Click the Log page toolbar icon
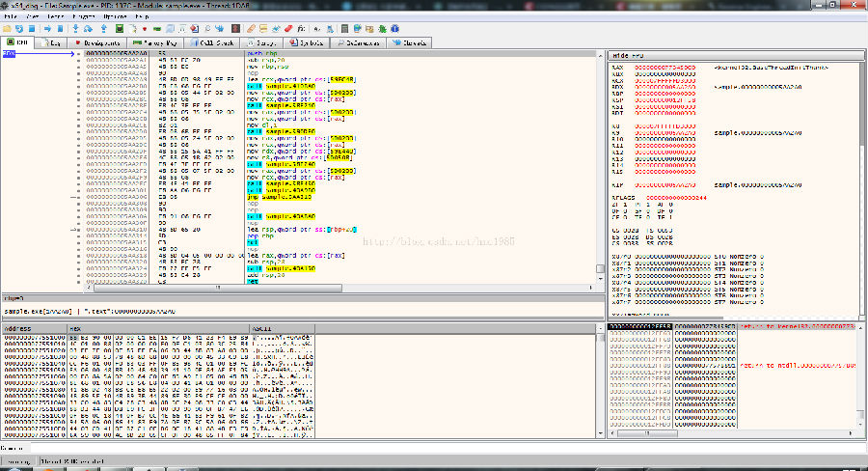This screenshot has height=471, width=868. [133, 28]
